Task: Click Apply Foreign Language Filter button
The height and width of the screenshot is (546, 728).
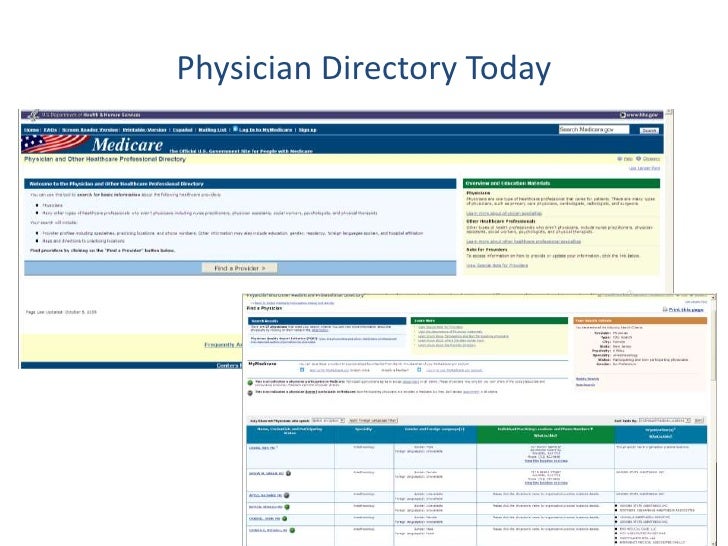Action: tap(373, 421)
